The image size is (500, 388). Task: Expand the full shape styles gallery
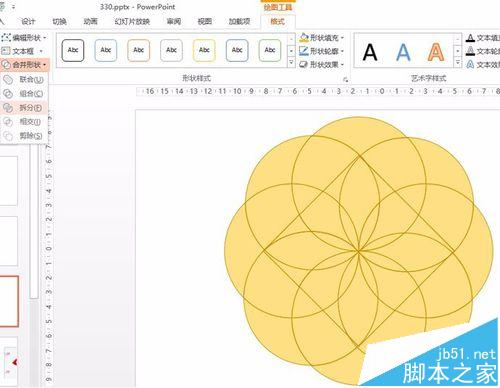[291, 62]
